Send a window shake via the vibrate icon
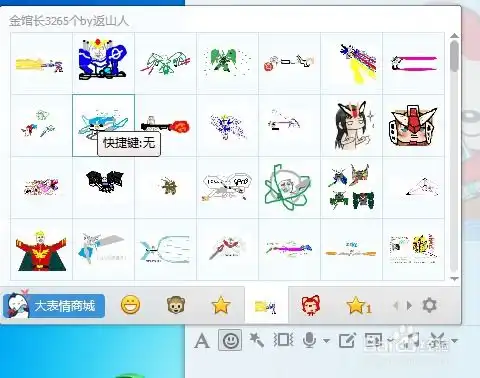The width and height of the screenshot is (480, 378). coord(283,340)
